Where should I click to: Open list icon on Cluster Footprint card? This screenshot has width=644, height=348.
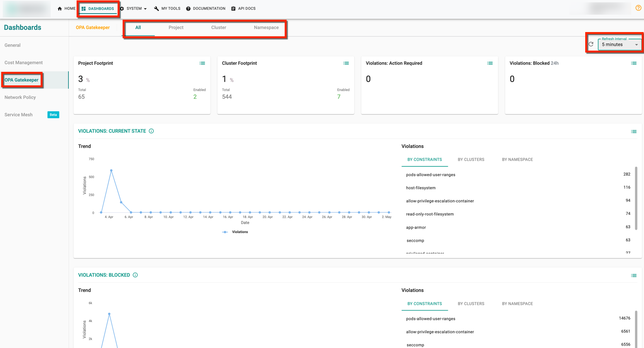pos(346,63)
